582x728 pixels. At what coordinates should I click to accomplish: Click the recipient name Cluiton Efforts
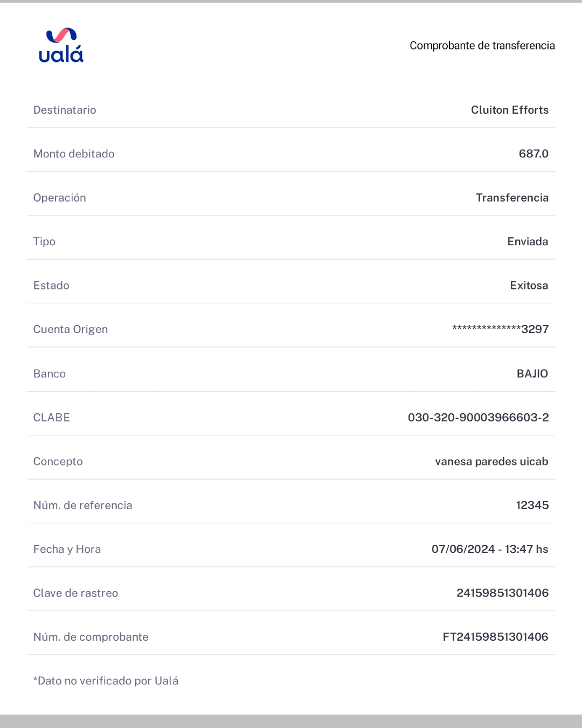click(510, 110)
